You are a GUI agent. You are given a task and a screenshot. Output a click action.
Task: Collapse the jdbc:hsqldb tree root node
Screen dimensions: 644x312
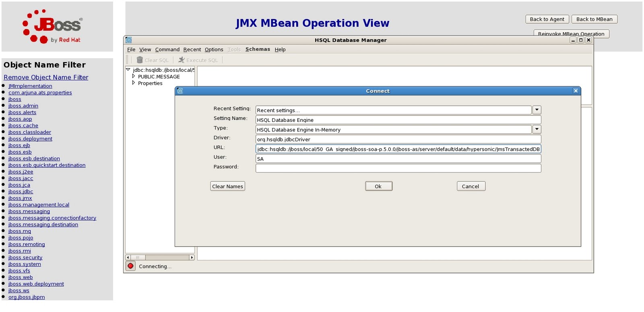click(128, 70)
